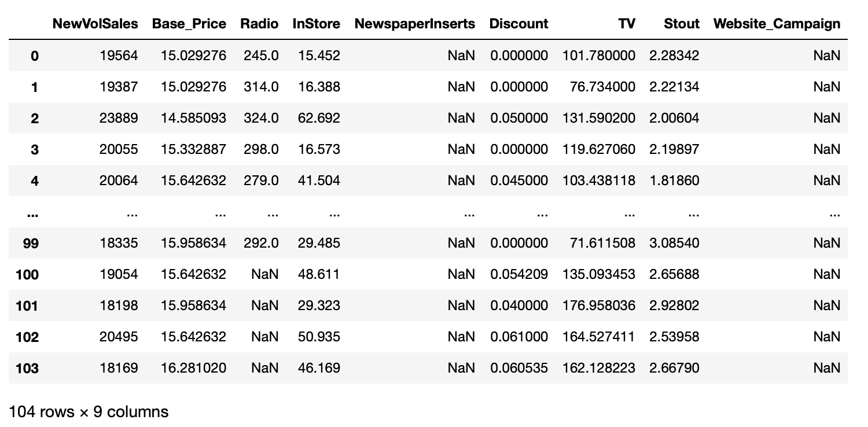Click Stout value 3.08540
The image size is (868, 427).
[x=674, y=243]
